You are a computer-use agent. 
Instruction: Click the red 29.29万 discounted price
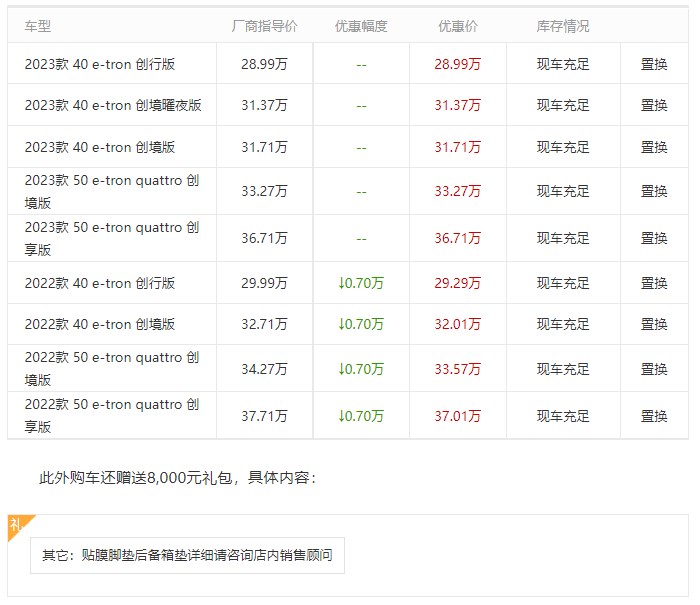click(x=458, y=283)
